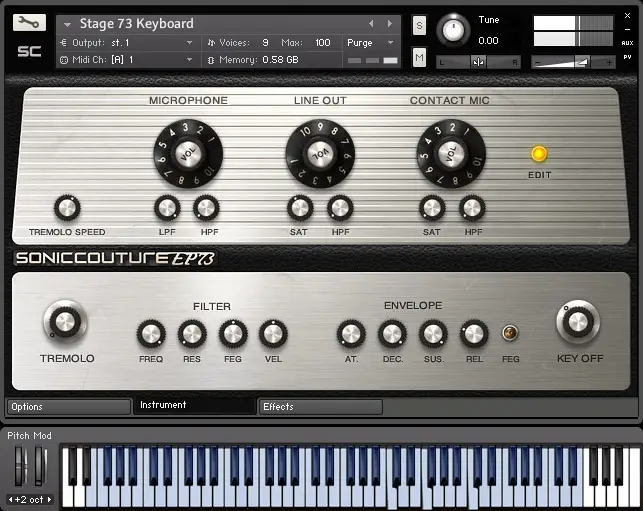
Task: Click the Key Off knob
Action: pyautogui.click(x=578, y=322)
